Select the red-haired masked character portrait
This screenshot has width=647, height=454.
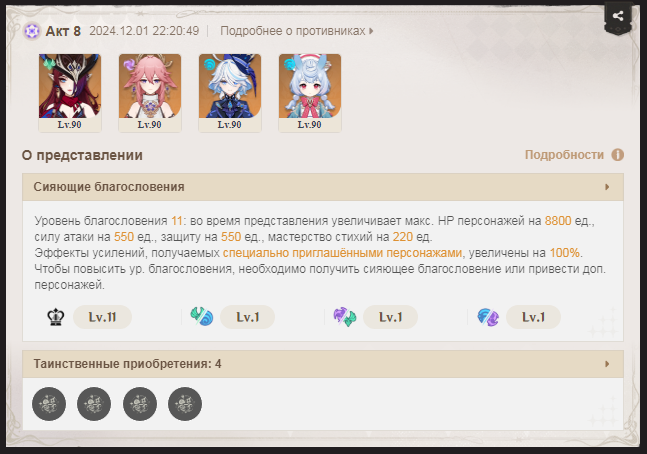coord(70,93)
